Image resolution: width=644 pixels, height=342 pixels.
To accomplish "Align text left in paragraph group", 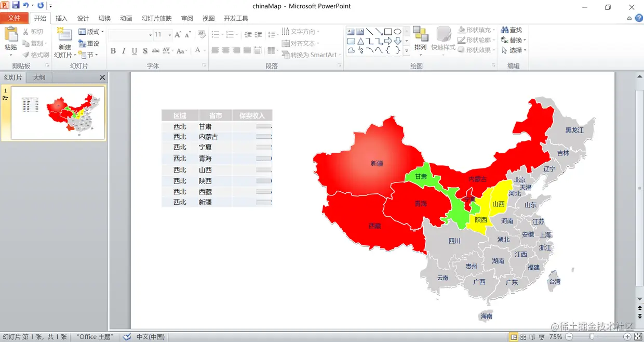I will click(x=215, y=50).
